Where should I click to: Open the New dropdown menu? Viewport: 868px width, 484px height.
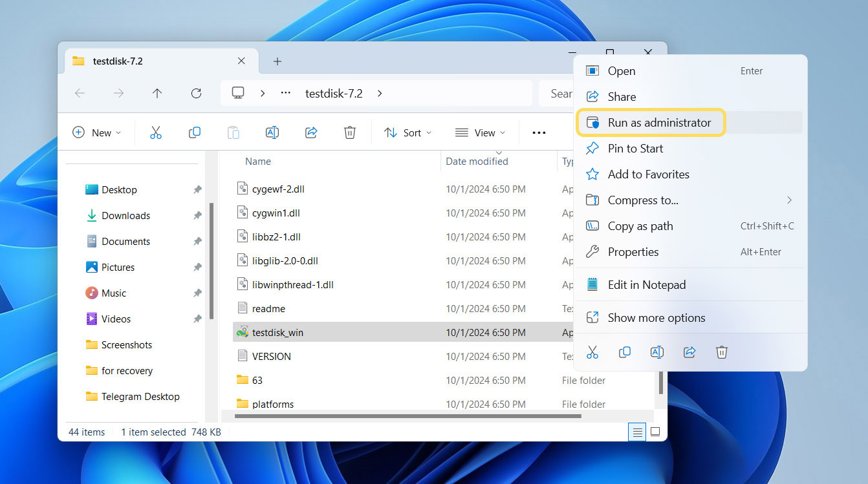point(96,132)
